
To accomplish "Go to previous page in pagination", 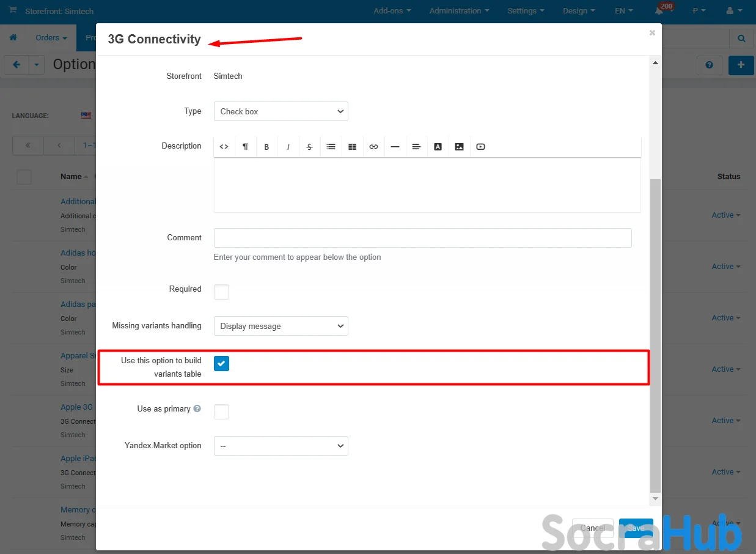I will pyautogui.click(x=59, y=146).
